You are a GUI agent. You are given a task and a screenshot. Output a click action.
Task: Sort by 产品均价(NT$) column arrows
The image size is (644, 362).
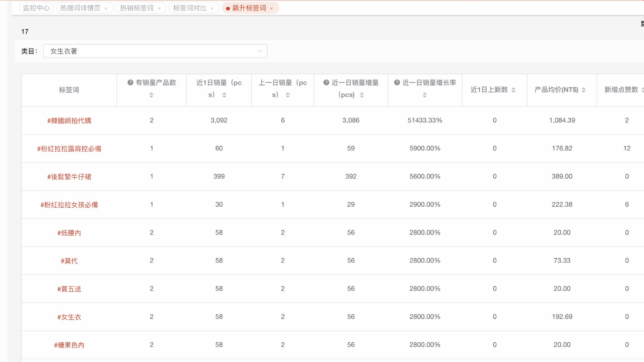(x=584, y=90)
